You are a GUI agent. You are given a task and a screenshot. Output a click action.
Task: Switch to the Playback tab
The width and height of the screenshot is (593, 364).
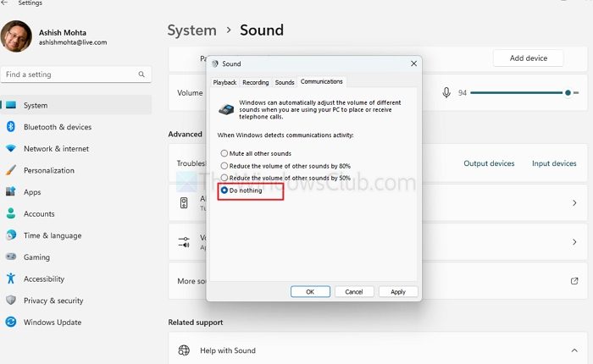pyautogui.click(x=224, y=82)
